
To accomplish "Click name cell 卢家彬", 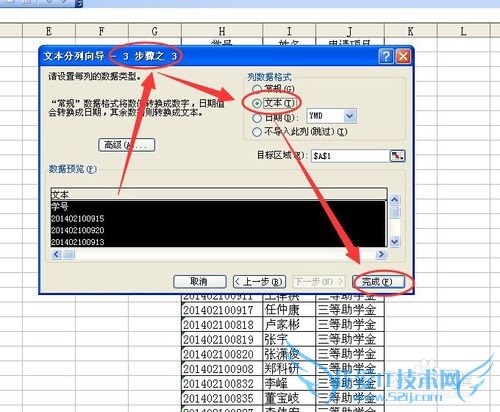I will [289, 325].
